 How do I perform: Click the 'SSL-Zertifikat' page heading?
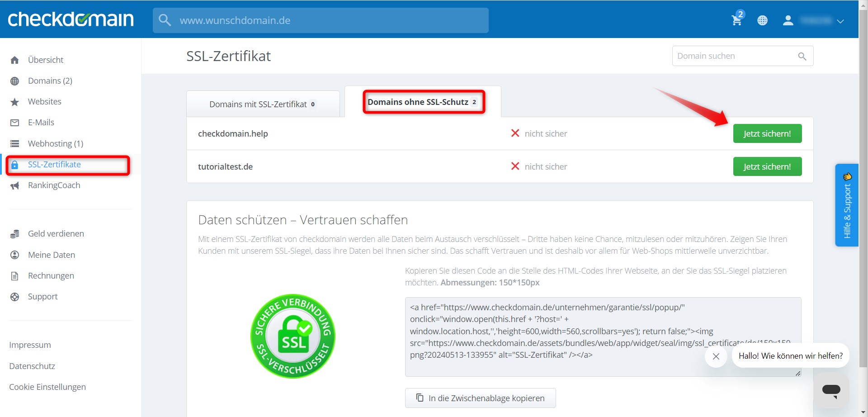tap(228, 56)
